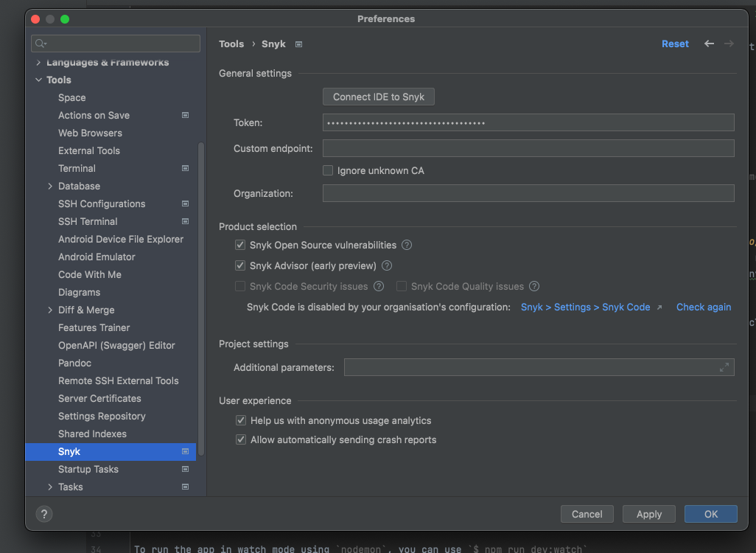756x553 pixels.
Task: Expand the Diff & Merge node
Action: point(50,310)
